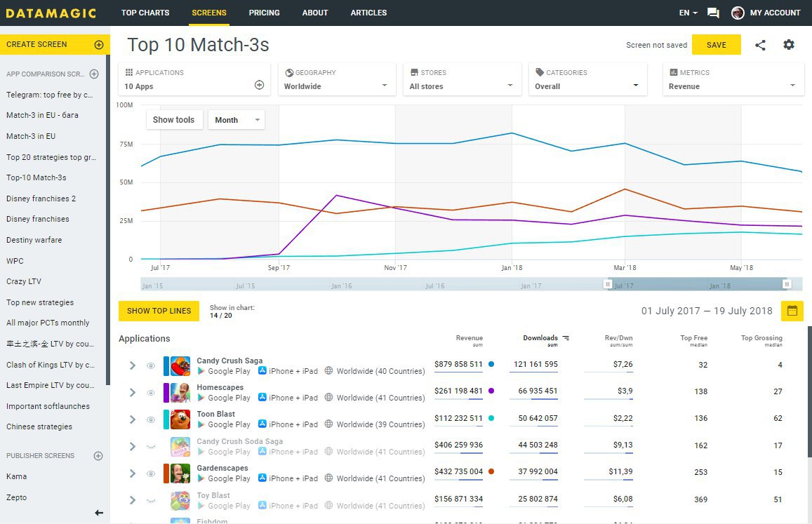Open the Pricing menu item
Viewport: 812px width, 524px height.
coord(264,13)
